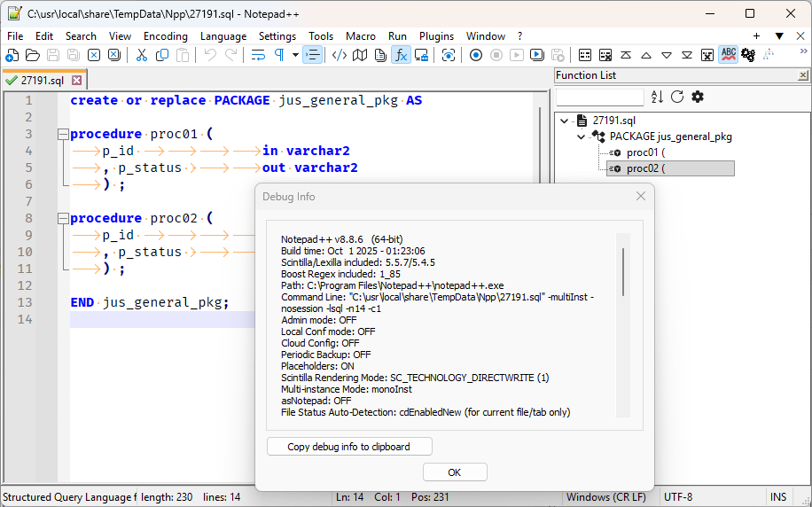Click the Function List search field
The width and height of the screenshot is (812, 507).
click(600, 97)
